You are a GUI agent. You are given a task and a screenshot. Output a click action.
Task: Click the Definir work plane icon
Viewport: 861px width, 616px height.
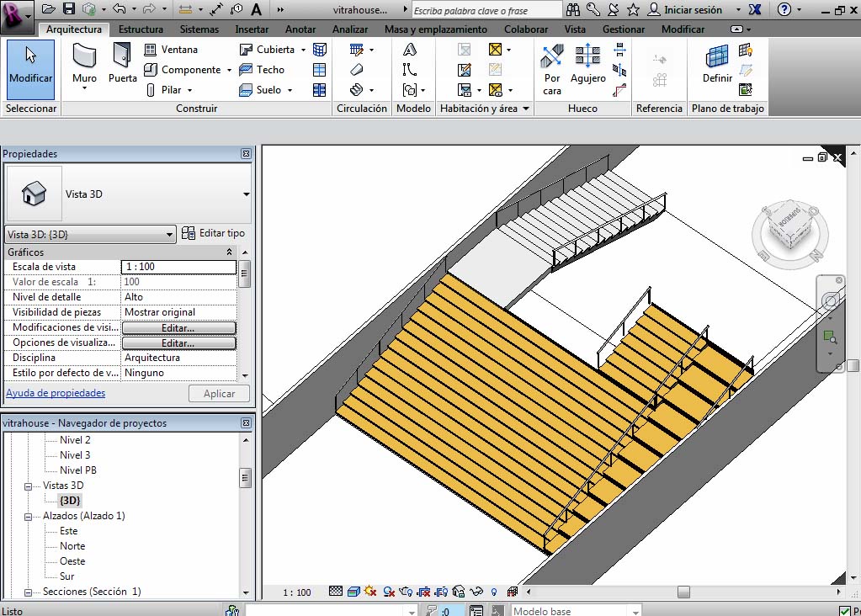717,65
